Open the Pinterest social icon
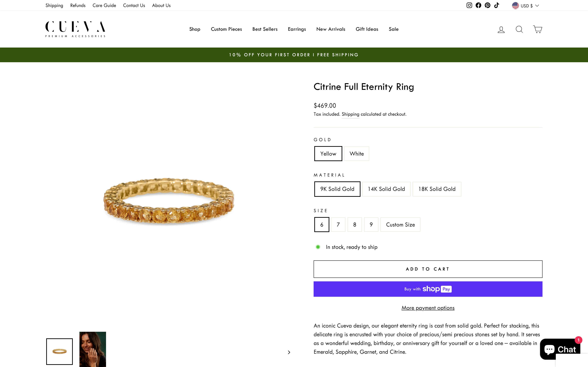The image size is (588, 367). 487,5
